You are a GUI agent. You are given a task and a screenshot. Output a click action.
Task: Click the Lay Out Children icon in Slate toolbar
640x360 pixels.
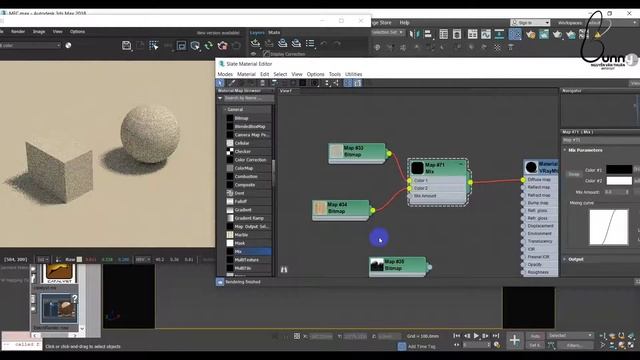pyautogui.click(x=336, y=83)
